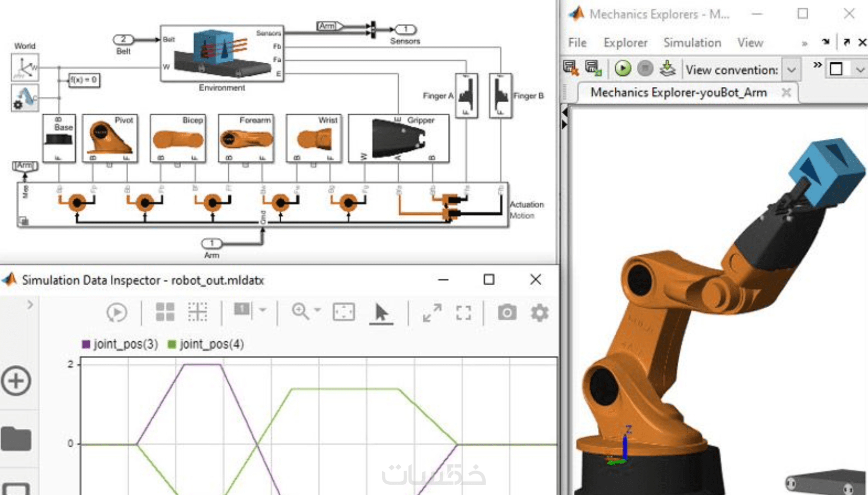
Task: Run the simulation with the green play button
Action: tap(622, 68)
